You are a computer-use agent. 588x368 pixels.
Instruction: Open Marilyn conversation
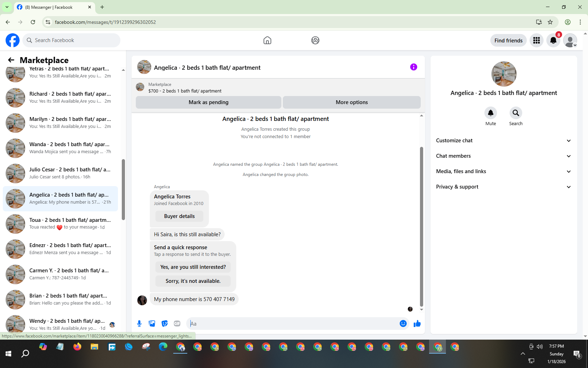click(x=60, y=123)
